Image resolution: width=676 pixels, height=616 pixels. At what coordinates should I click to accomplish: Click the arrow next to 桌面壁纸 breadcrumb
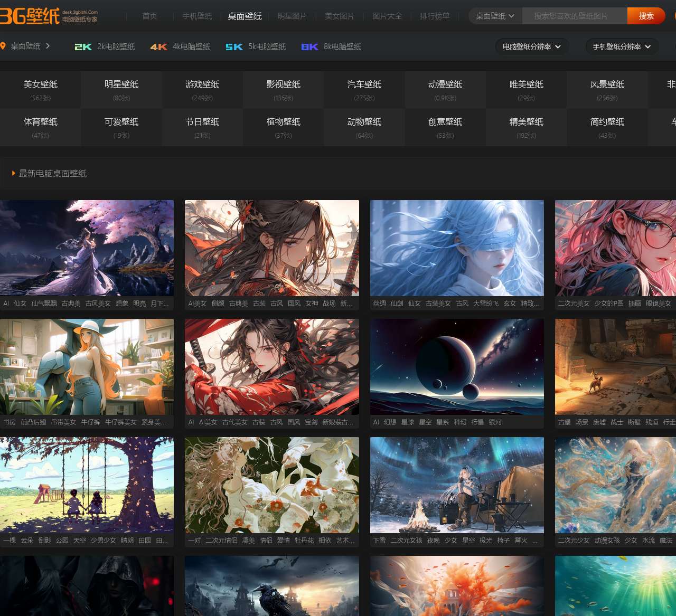click(48, 46)
